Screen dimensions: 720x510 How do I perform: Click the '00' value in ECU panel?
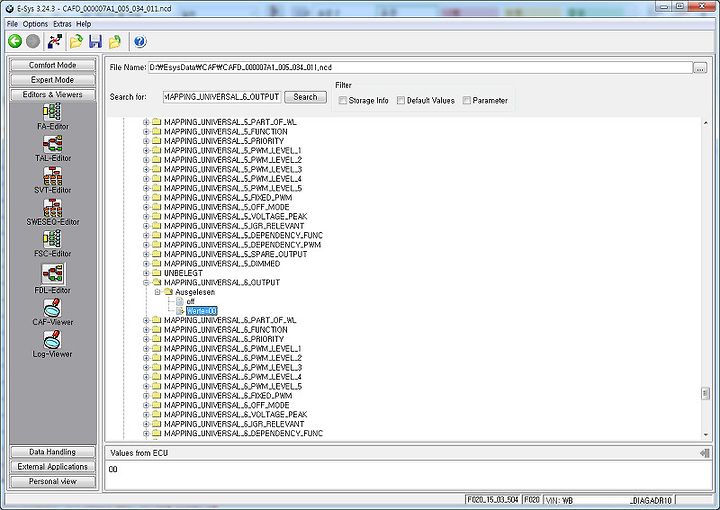click(113, 469)
